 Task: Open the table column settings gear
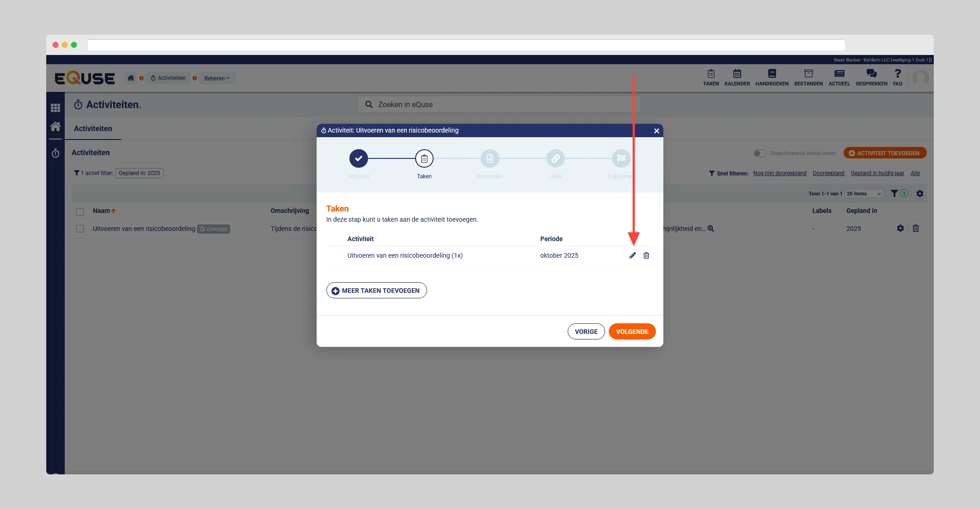point(919,194)
